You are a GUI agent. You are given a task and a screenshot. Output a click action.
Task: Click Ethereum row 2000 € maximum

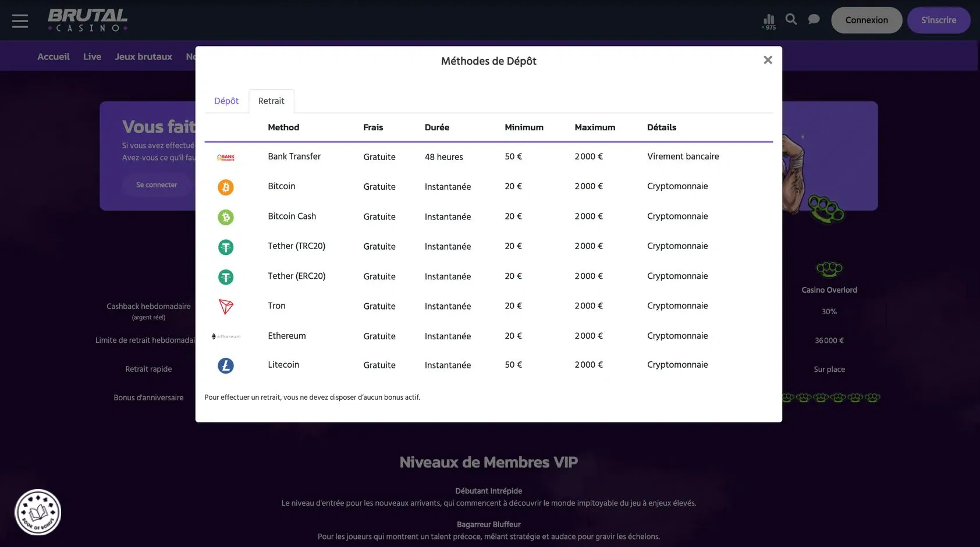tap(588, 335)
